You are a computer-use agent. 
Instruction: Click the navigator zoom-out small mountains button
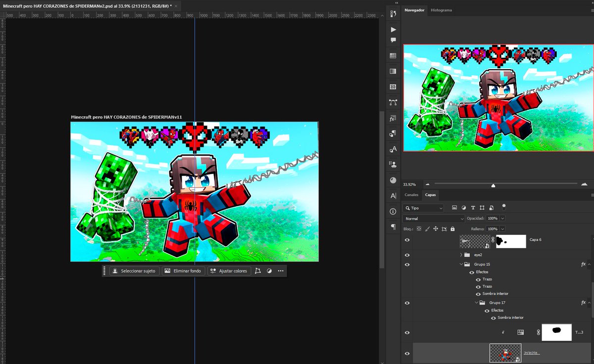(428, 184)
